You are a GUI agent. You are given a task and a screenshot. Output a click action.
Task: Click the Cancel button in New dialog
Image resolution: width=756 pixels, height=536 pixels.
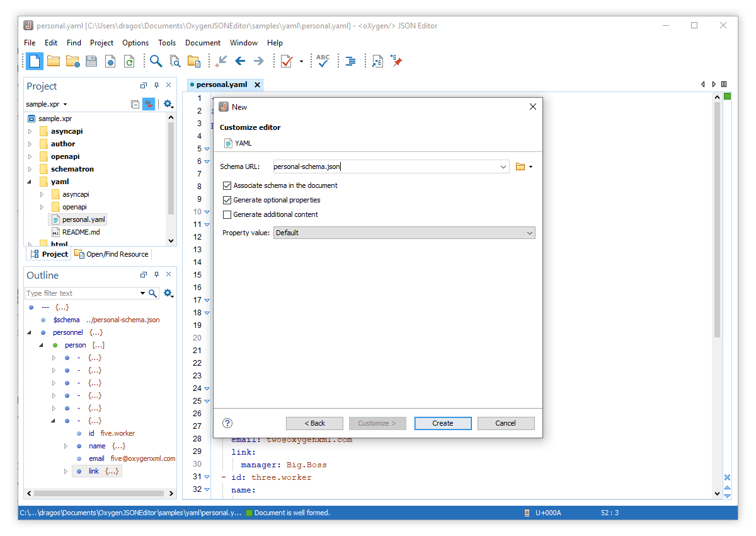point(506,423)
